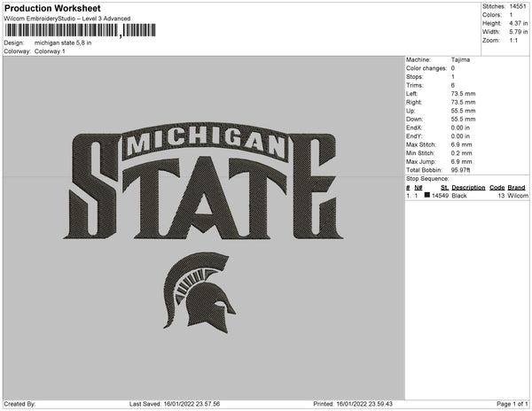Click the thread brand Wilcom
The image size is (532, 411).
[x=518, y=196]
